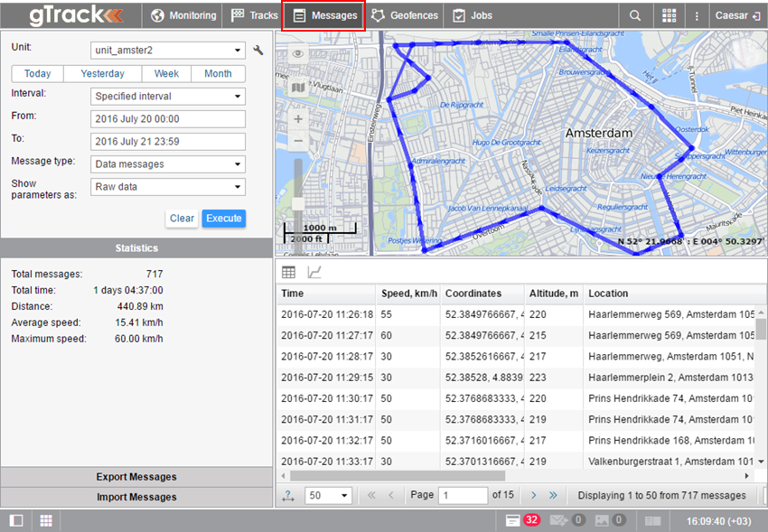
Task: Select the Month interval button
Action: 218,73
